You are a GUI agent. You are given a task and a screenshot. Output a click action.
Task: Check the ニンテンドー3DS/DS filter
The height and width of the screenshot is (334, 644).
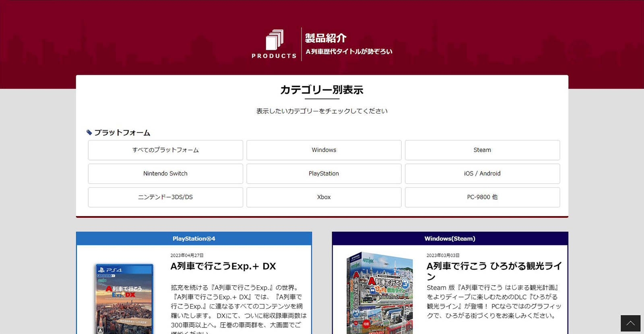[165, 197]
